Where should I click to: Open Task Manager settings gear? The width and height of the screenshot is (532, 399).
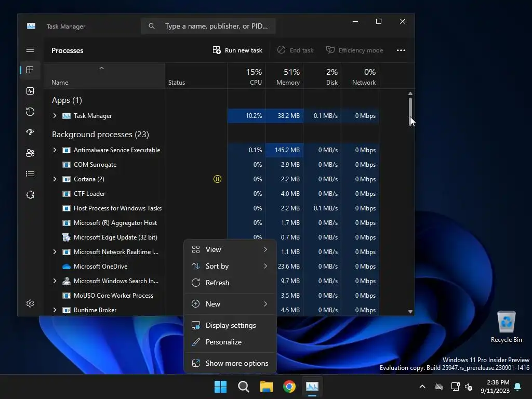click(30, 303)
